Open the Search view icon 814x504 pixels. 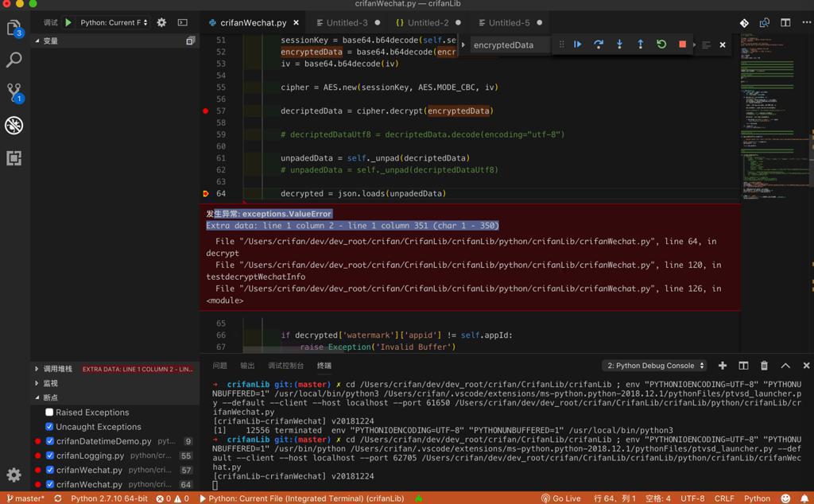tap(14, 60)
